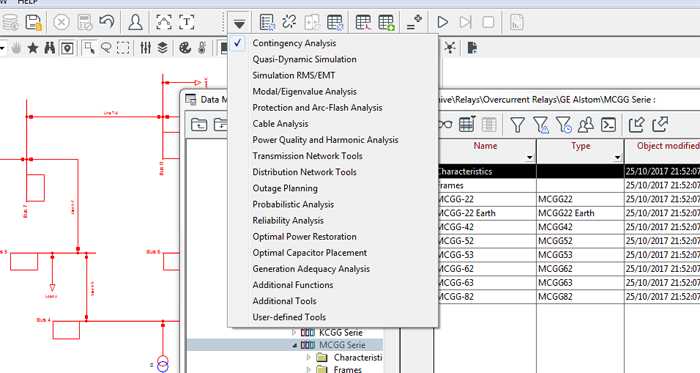Expand the Frames folder node
This screenshot has height=373, width=700.
click(308, 369)
